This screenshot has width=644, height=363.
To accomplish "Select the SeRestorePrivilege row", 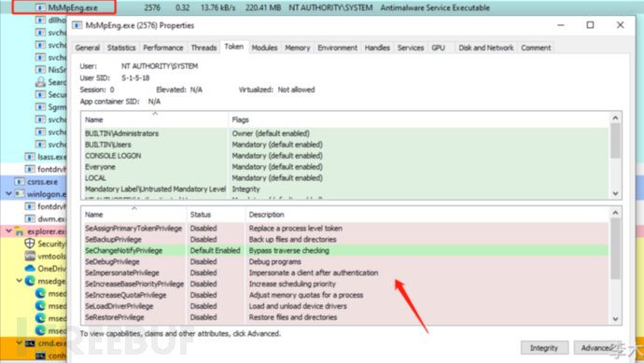I will pyautogui.click(x=345, y=317).
